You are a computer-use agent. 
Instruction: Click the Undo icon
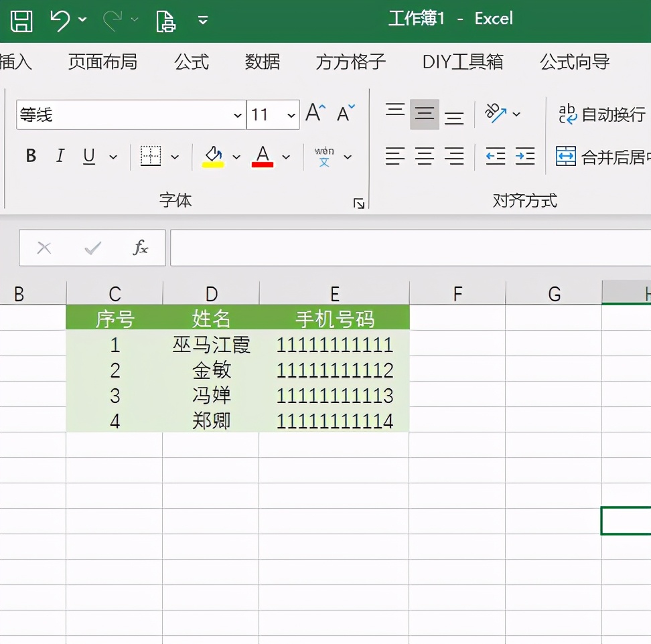(59, 21)
